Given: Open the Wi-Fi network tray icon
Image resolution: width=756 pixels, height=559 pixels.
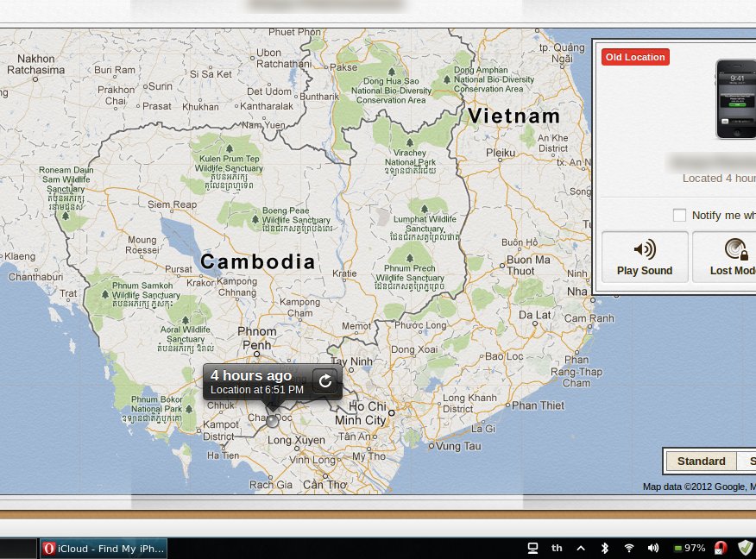Looking at the screenshot, I should tap(629, 548).
